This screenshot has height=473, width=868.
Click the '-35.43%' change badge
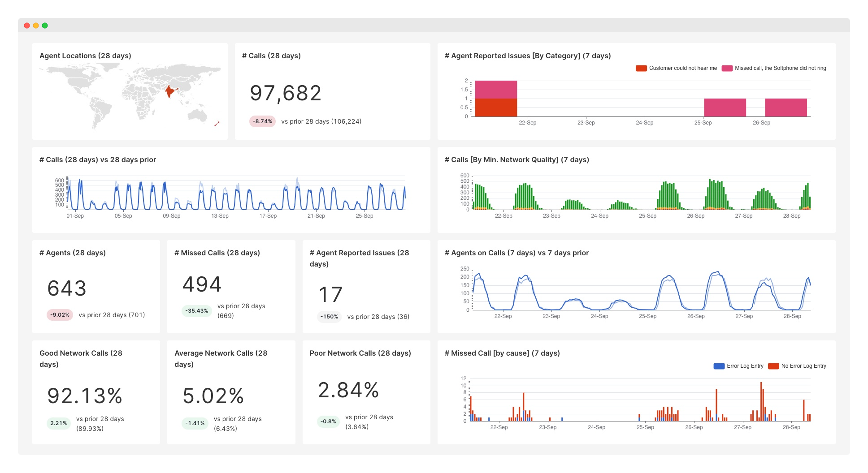(197, 311)
